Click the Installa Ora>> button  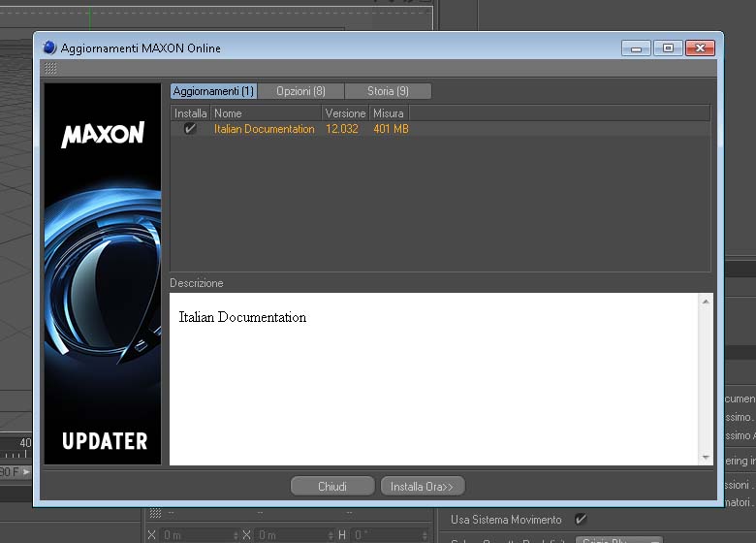tap(423, 486)
